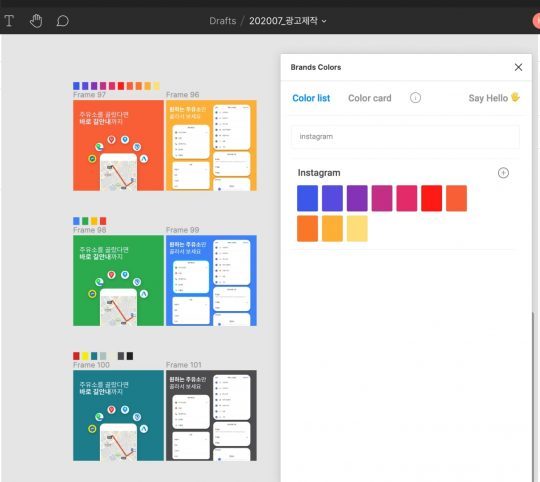Select the Comment tool in toolbar
The image size is (540, 482).
pos(62,21)
